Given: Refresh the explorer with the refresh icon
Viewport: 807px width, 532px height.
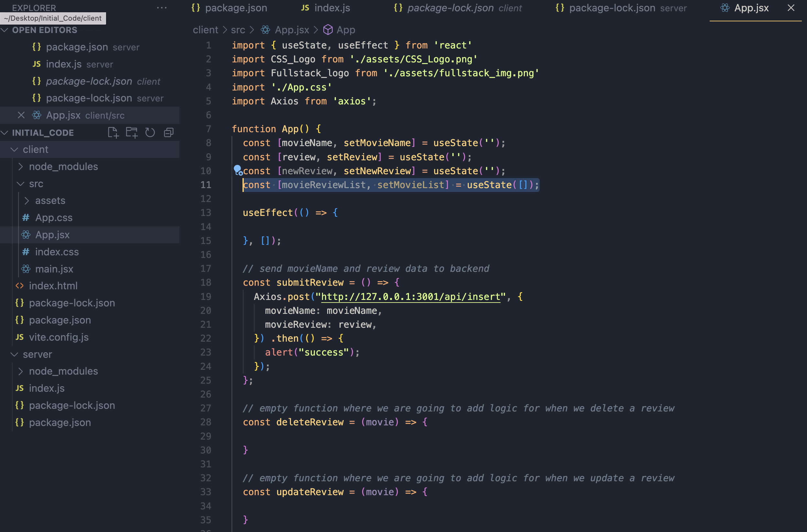Looking at the screenshot, I should tap(150, 133).
